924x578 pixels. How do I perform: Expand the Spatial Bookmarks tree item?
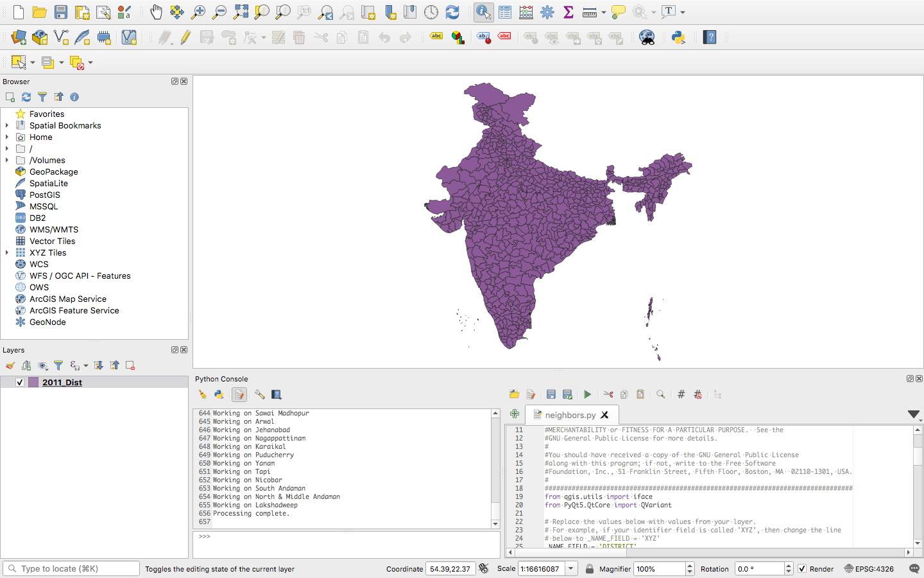pyautogui.click(x=7, y=125)
